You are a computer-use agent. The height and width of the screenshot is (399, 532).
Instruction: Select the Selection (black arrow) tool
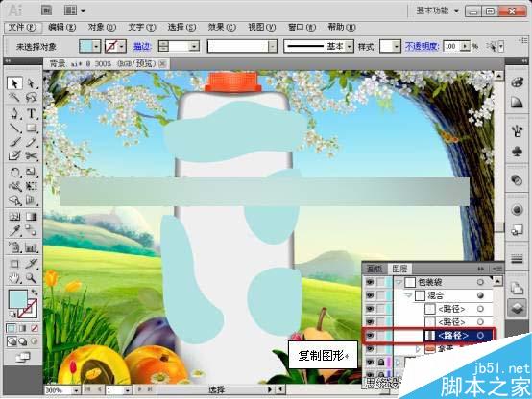pos(14,83)
